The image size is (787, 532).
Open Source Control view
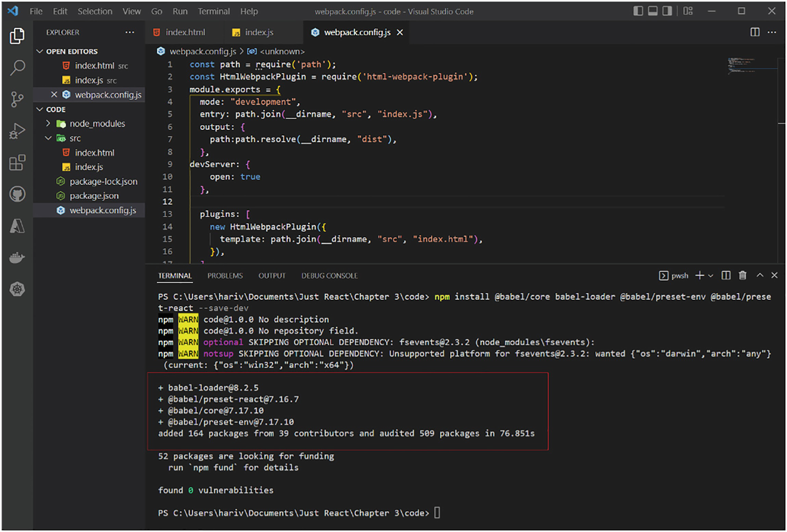click(17, 99)
